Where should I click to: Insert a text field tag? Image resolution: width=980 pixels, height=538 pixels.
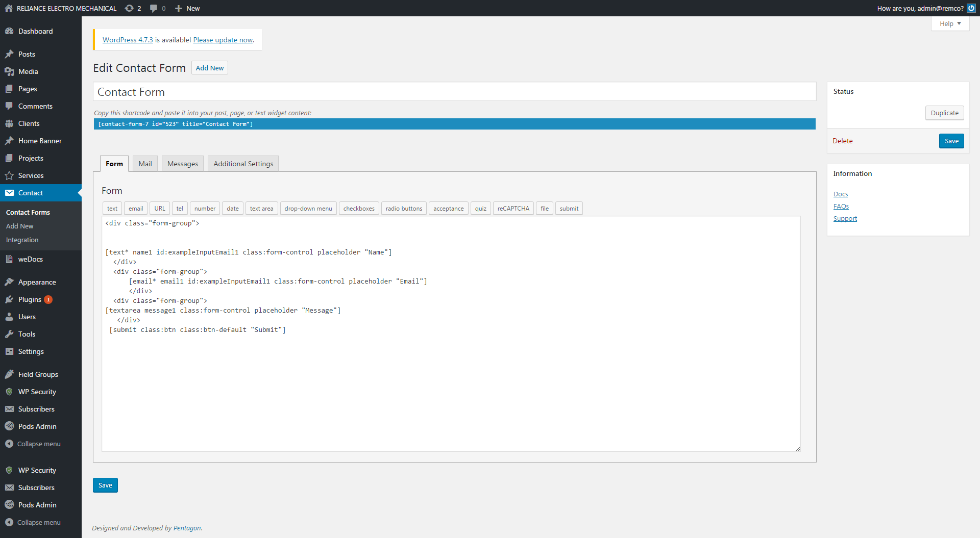click(x=112, y=209)
